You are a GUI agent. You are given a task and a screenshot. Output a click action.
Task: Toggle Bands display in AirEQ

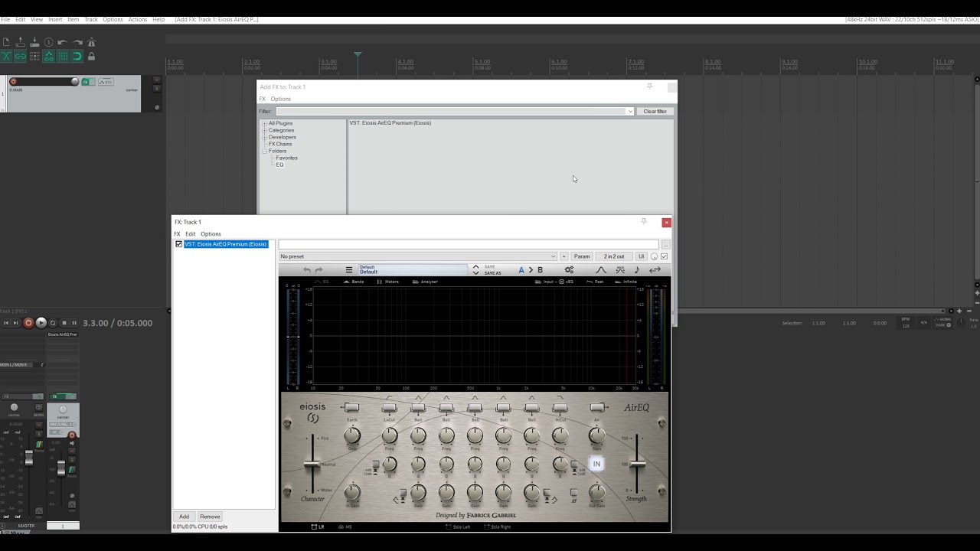pyautogui.click(x=353, y=282)
